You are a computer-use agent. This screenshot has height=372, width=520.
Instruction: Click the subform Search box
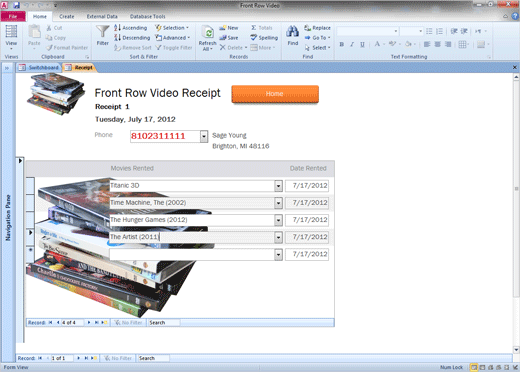click(x=164, y=323)
